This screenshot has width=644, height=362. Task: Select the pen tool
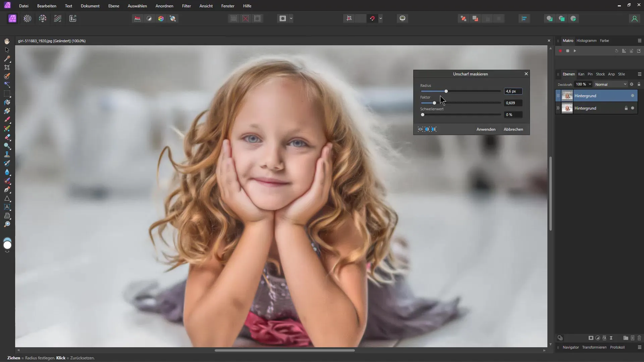[7, 189]
